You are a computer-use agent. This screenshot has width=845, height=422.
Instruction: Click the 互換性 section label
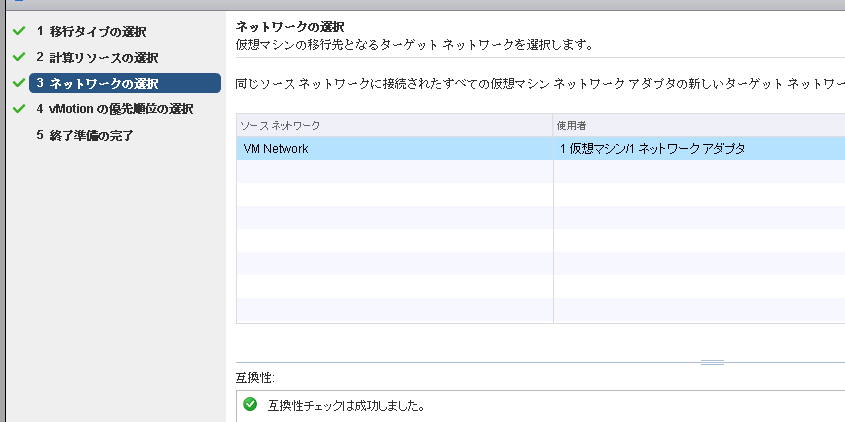tap(255, 378)
